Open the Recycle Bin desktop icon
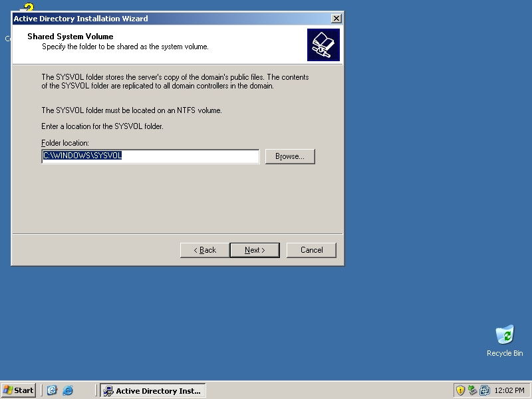The width and height of the screenshot is (532, 399). [x=505, y=340]
